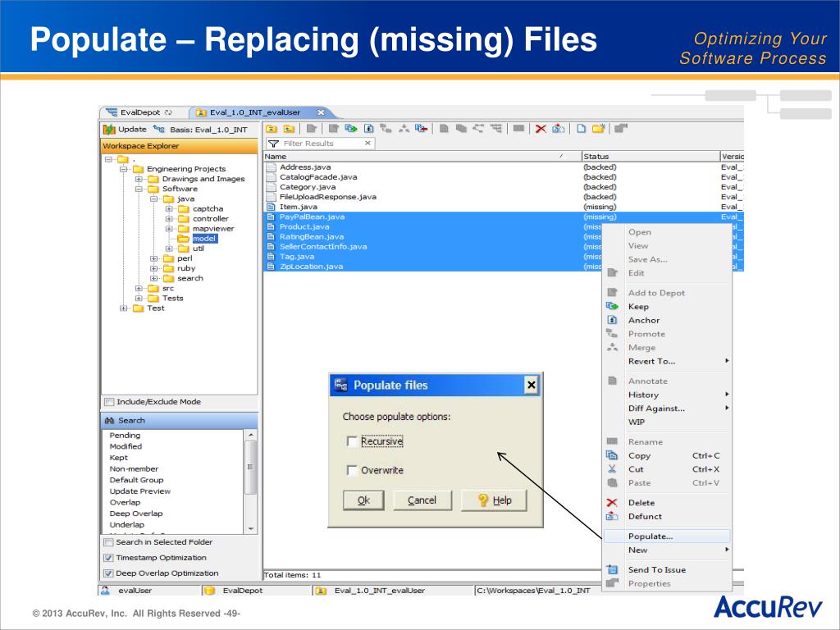Click the Defunct toolbar icon
The height and width of the screenshot is (630, 840).
(x=558, y=129)
